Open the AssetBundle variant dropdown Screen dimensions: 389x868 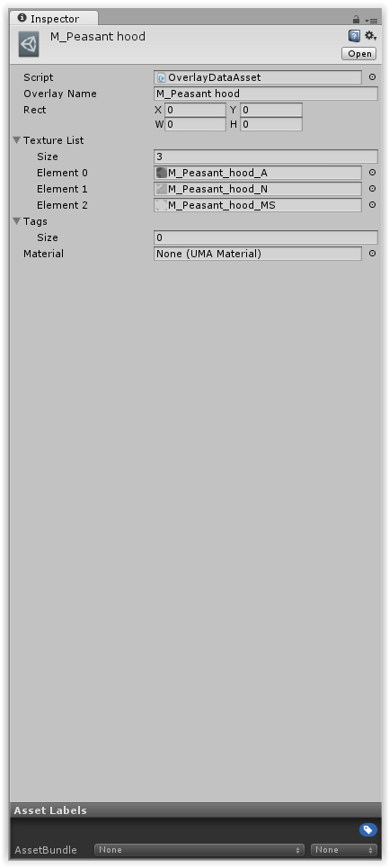(x=344, y=850)
